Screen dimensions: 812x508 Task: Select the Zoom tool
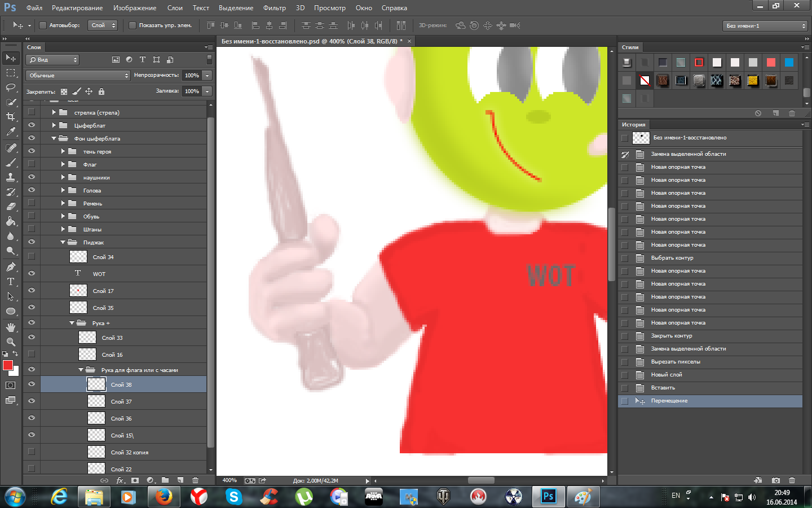[11, 342]
